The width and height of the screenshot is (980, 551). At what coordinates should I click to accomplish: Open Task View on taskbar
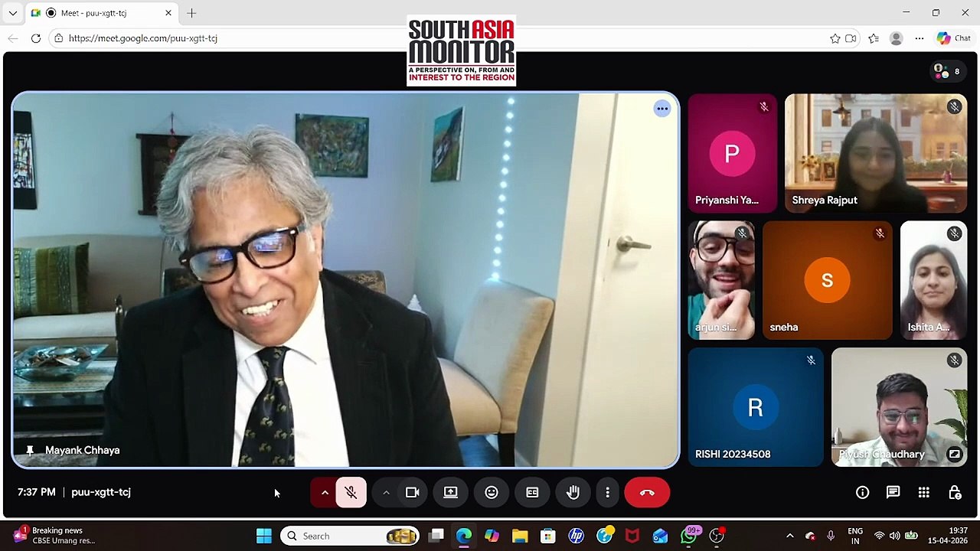click(436, 536)
